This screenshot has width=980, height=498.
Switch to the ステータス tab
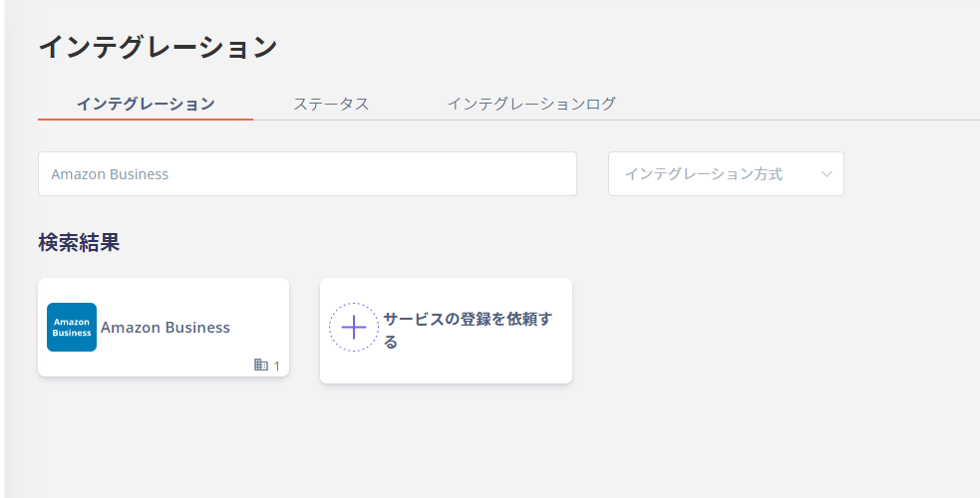click(x=331, y=104)
